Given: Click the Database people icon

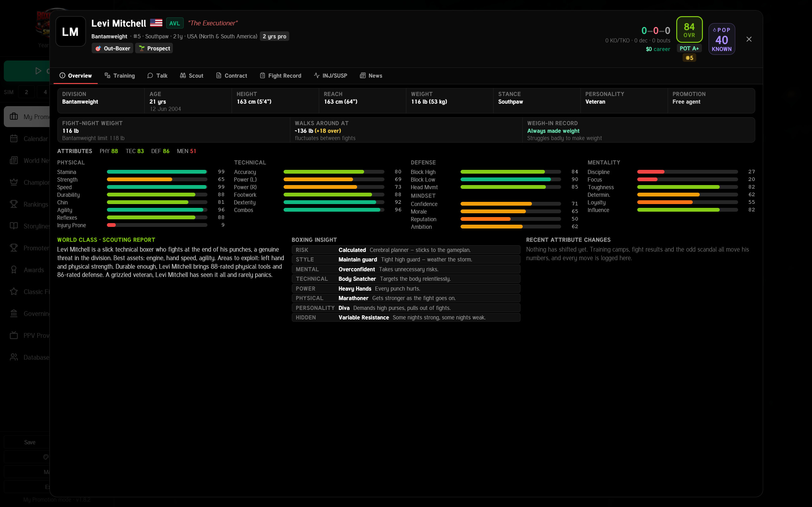Looking at the screenshot, I should [14, 357].
